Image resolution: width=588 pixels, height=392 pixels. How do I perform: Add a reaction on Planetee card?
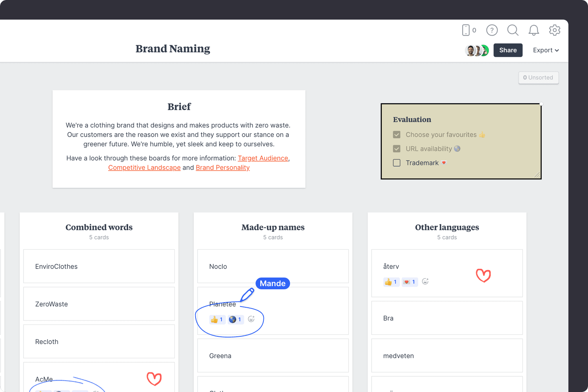click(x=251, y=319)
